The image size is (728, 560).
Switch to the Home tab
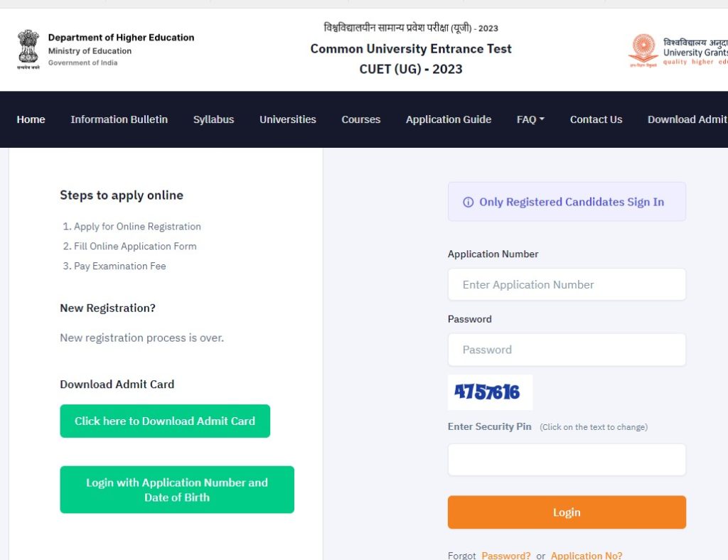pos(31,119)
